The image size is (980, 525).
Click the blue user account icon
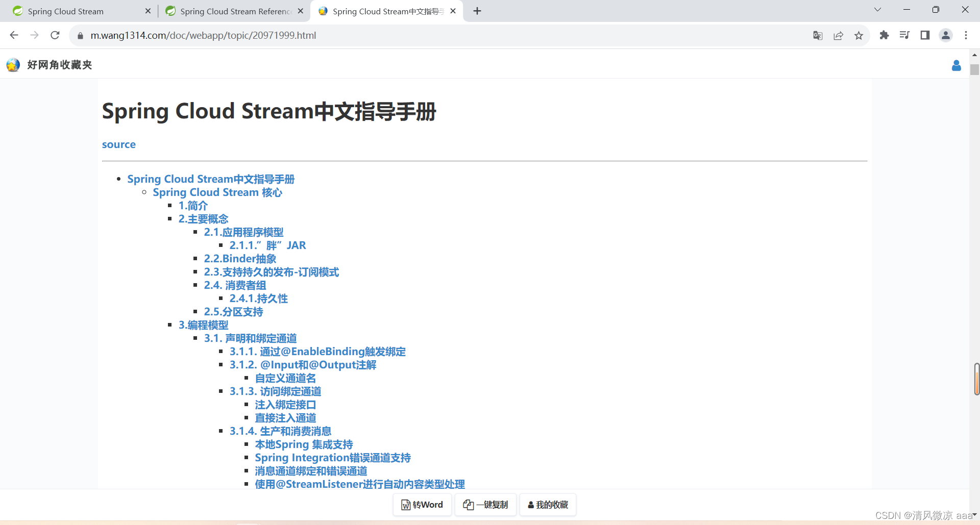point(957,65)
